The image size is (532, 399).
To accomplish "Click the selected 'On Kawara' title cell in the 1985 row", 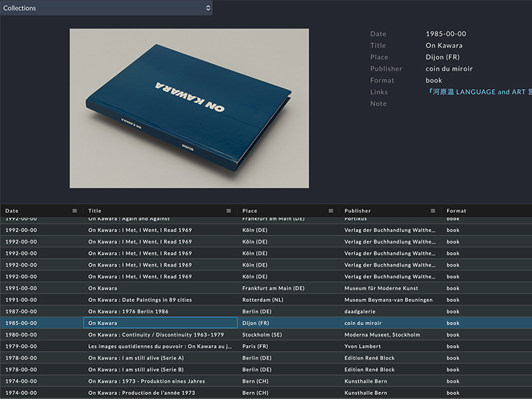I will pos(160,323).
